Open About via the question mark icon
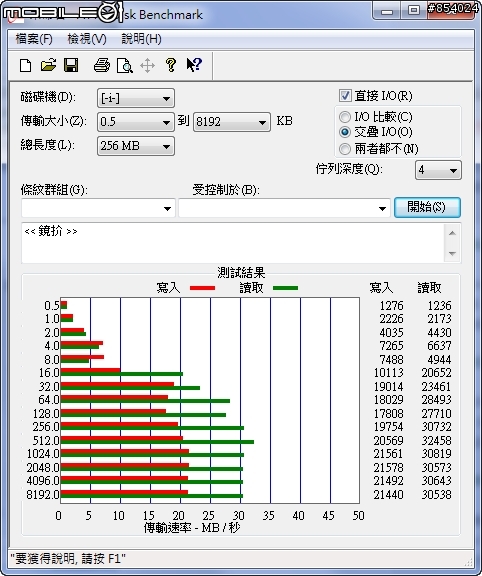Screen dimensions: 482x576 [x=170, y=65]
